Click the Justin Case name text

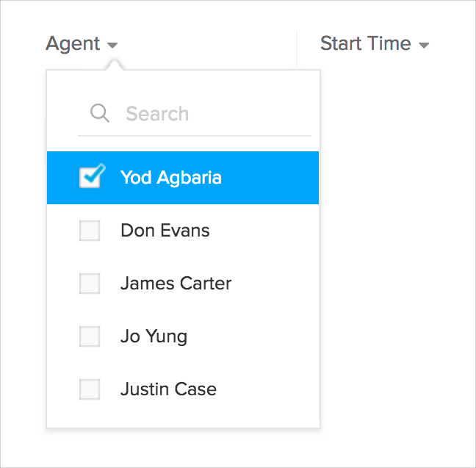(168, 389)
